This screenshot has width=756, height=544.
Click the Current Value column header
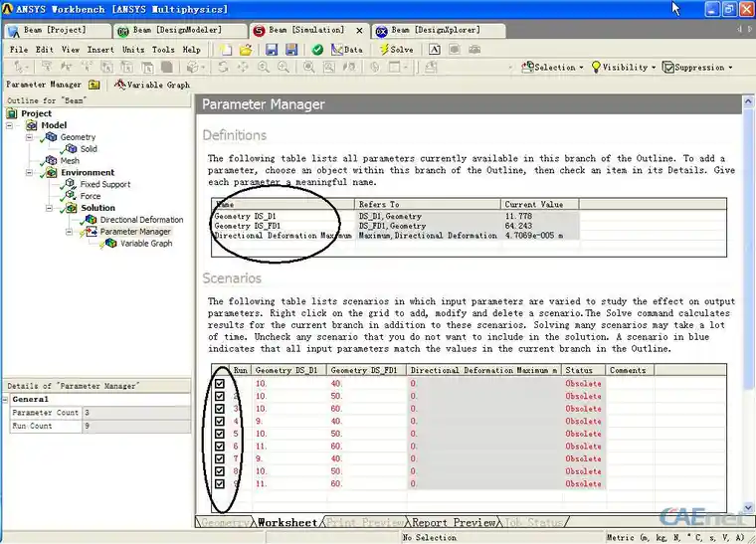click(x=539, y=204)
